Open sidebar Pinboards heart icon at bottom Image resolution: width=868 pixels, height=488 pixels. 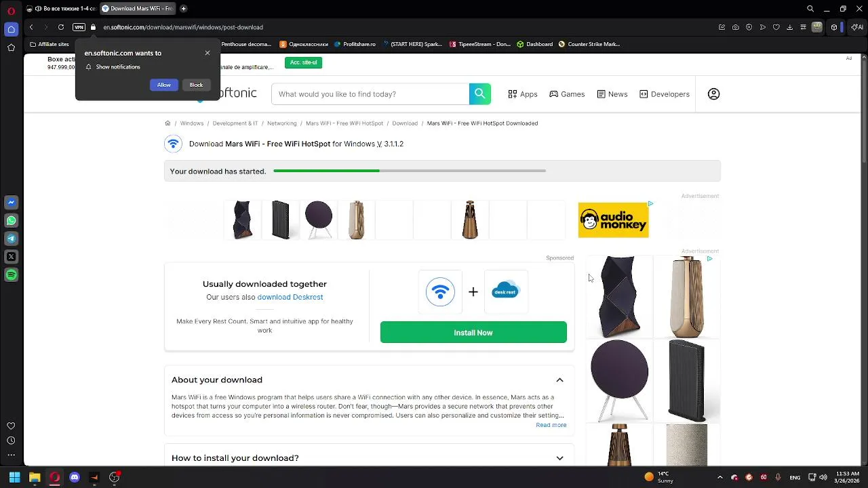pos(11,426)
